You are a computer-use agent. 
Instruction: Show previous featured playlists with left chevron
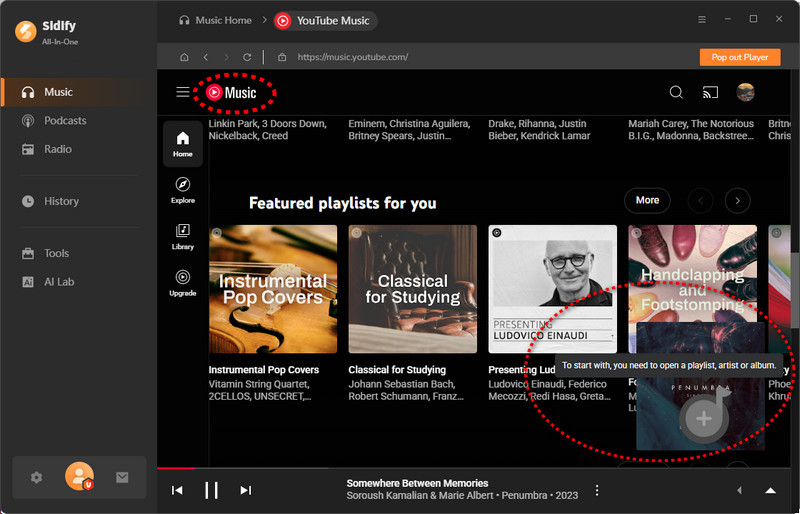701,201
